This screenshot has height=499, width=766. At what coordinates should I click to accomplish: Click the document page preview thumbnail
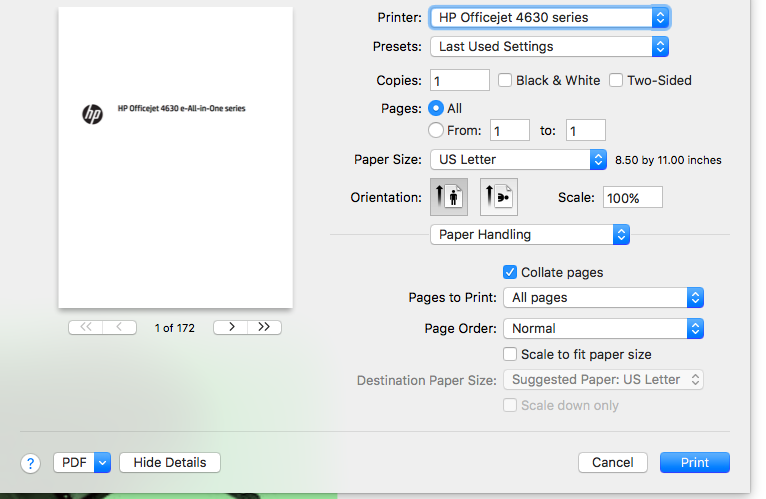pyautogui.click(x=175, y=157)
